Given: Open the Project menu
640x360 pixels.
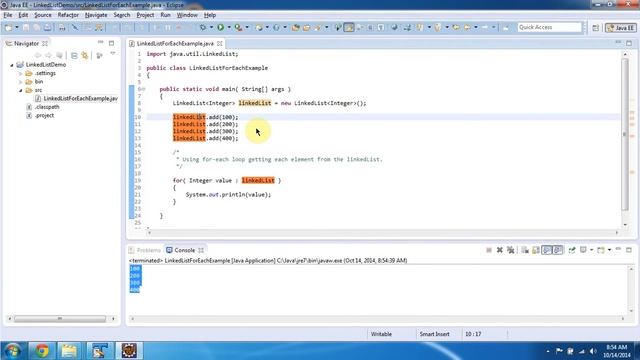Looking at the screenshot, I should click(145, 15).
